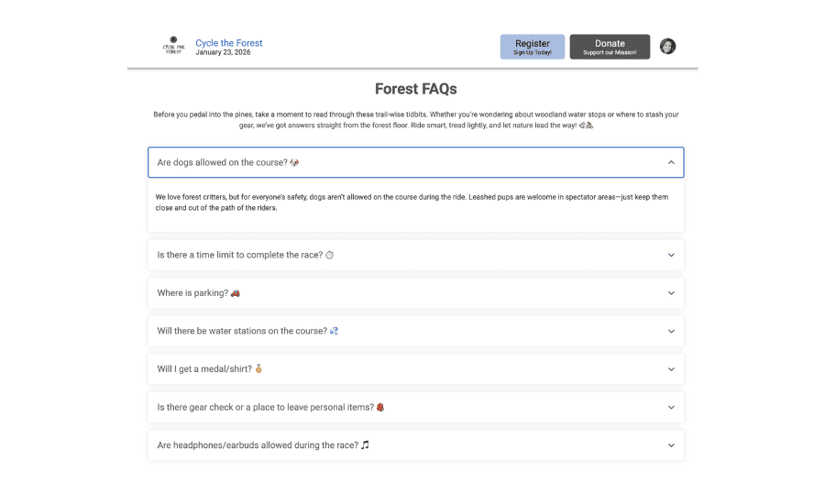Image resolution: width=825 pixels, height=504 pixels.
Task: Click the Donate Support our Mission button
Action: (610, 47)
